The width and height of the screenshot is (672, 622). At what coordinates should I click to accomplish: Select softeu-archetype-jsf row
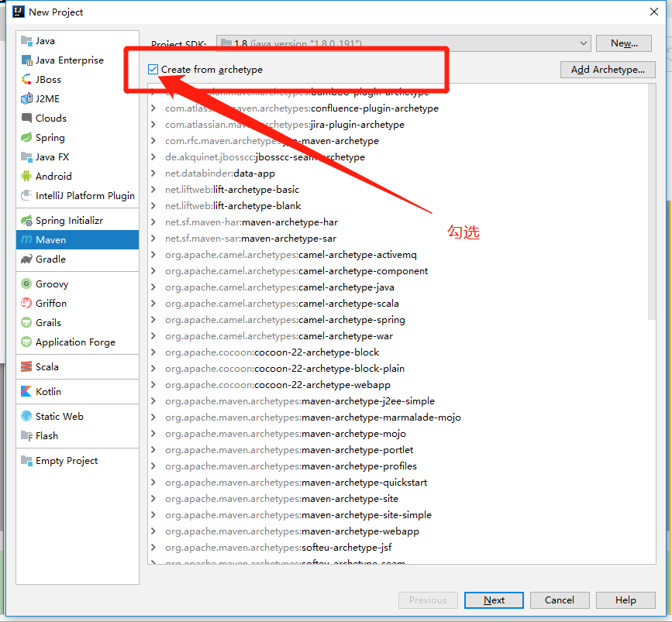pyautogui.click(x=401, y=548)
